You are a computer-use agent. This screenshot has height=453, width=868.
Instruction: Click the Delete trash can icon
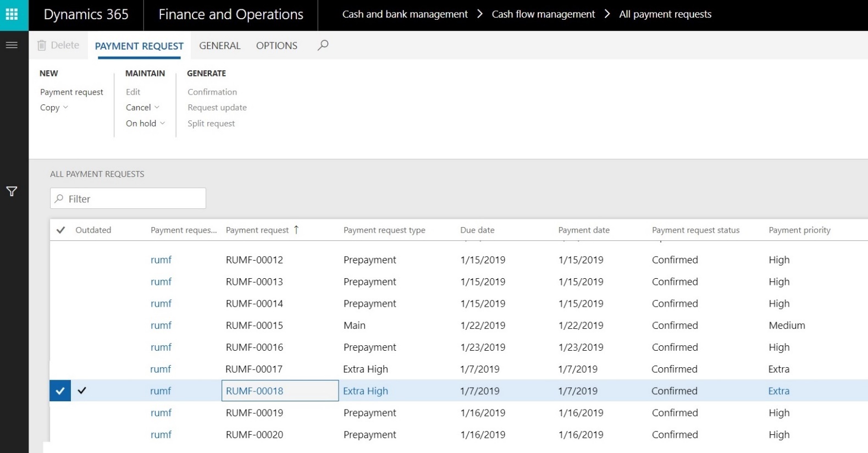click(42, 46)
